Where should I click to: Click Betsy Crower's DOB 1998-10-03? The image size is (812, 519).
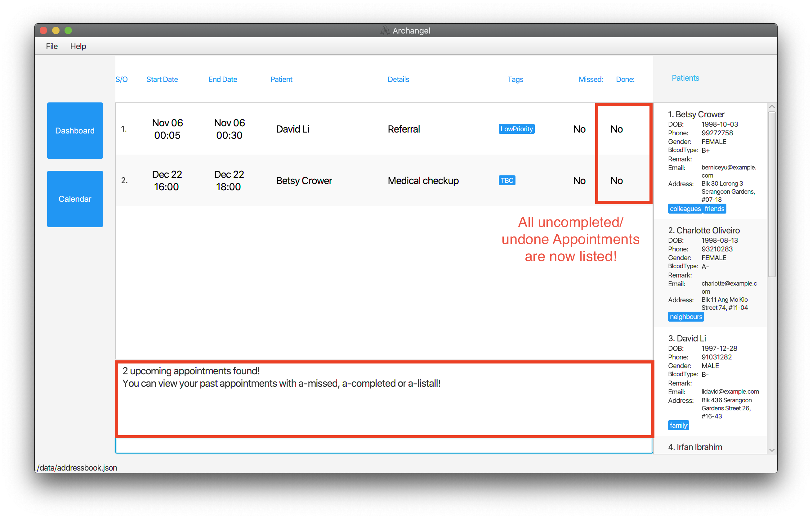tap(720, 124)
